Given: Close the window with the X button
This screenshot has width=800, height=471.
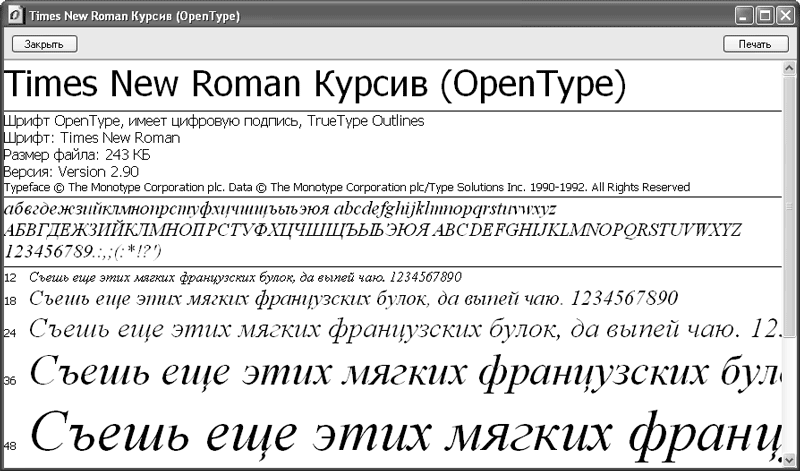Looking at the screenshot, I should 784,17.
